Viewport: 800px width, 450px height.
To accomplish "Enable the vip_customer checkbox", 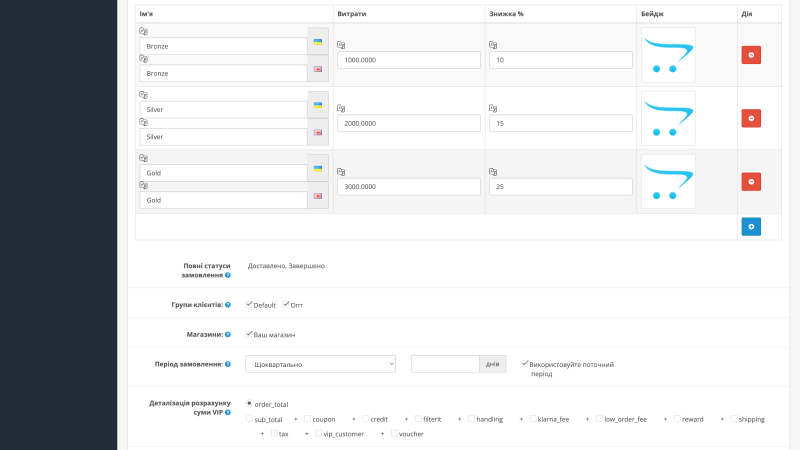I will tap(318, 433).
